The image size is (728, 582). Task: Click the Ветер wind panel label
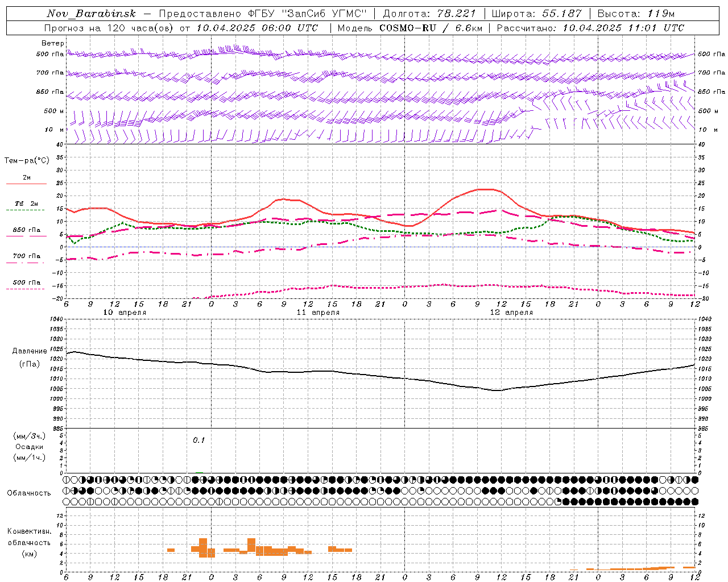(x=52, y=43)
